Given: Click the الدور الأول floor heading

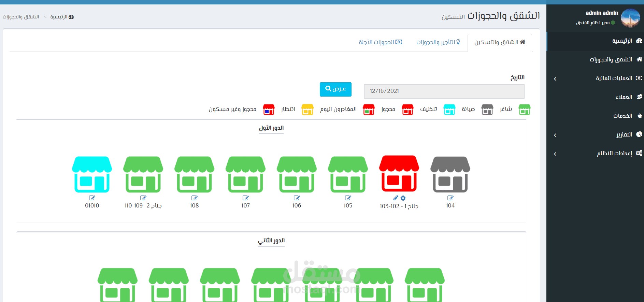Looking at the screenshot, I should [x=271, y=128].
